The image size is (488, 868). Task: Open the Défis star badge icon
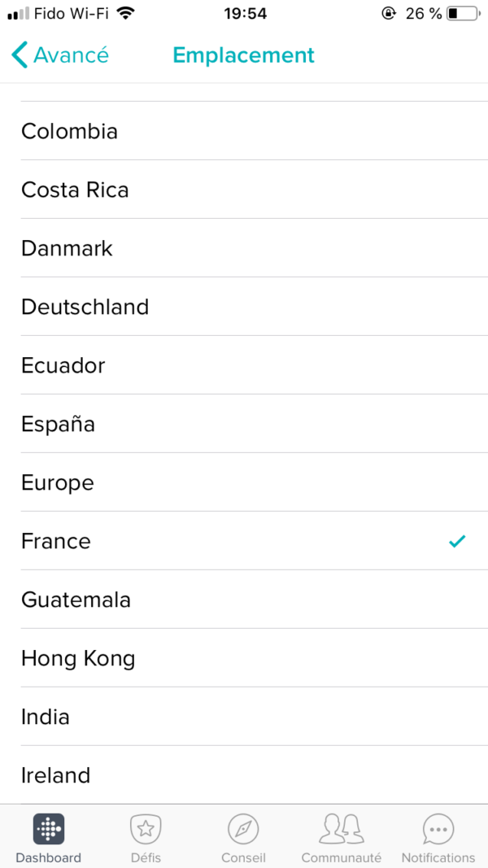146,829
